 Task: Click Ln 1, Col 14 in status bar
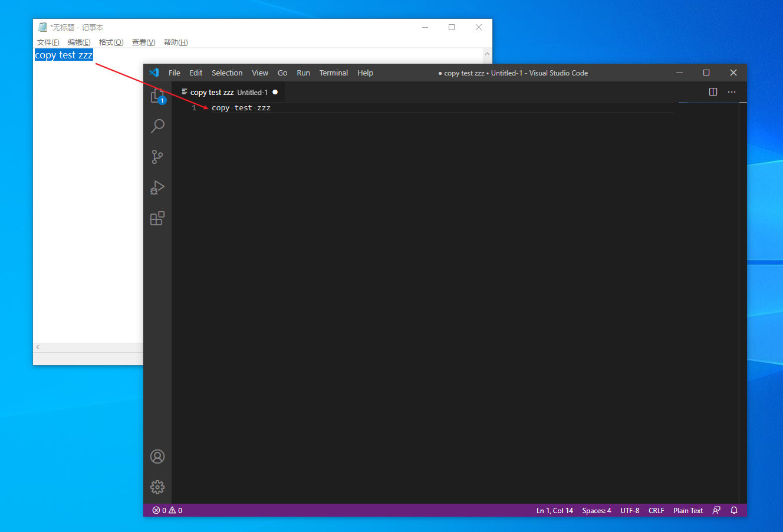point(555,510)
